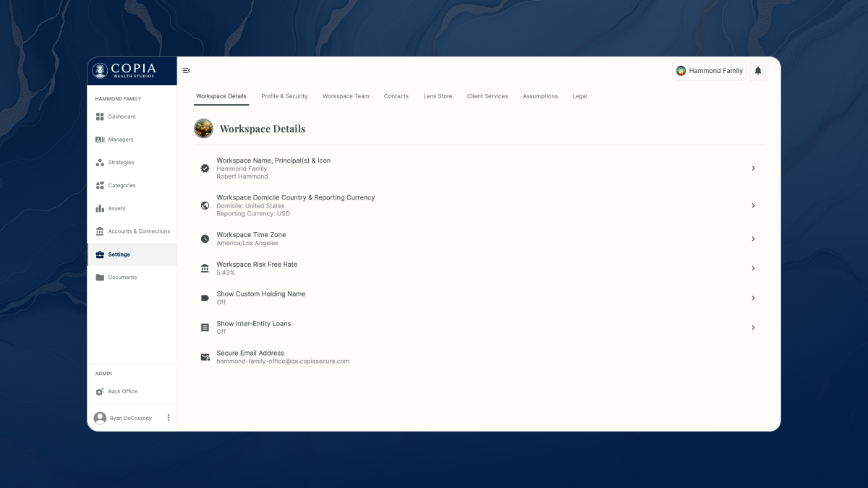Click the Documents folder icon
This screenshot has height=488, width=868.
100,278
